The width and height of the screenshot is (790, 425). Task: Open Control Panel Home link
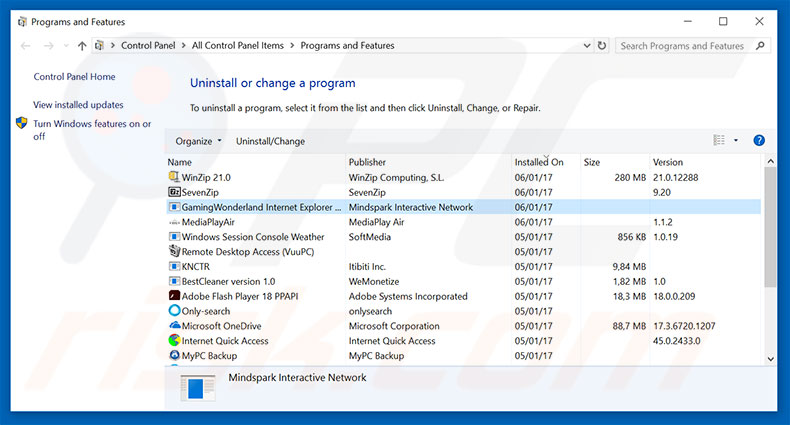[x=74, y=77]
